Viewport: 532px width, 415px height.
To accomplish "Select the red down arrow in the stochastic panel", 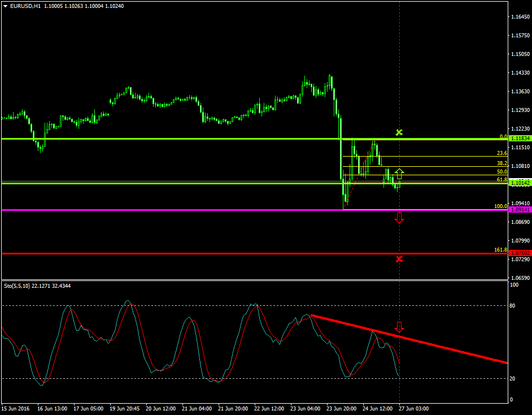I will coord(400,326).
